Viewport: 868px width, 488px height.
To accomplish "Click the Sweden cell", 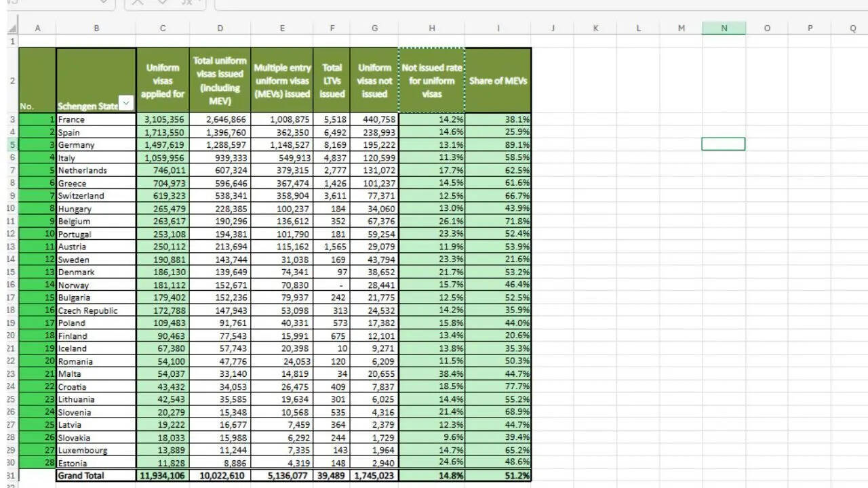I will click(96, 259).
